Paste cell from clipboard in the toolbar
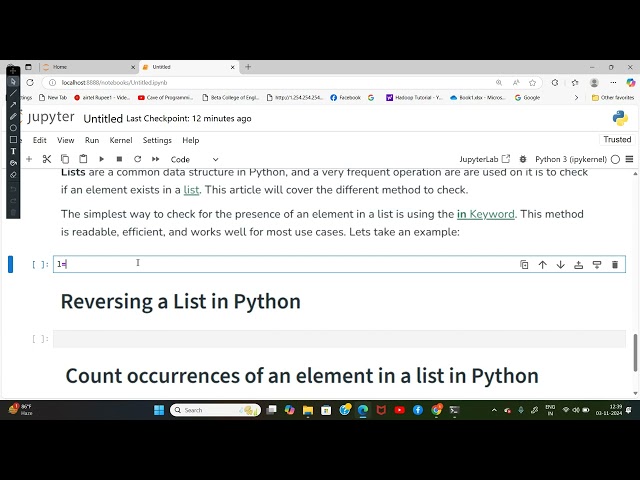This screenshot has height=480, width=640. point(83,159)
